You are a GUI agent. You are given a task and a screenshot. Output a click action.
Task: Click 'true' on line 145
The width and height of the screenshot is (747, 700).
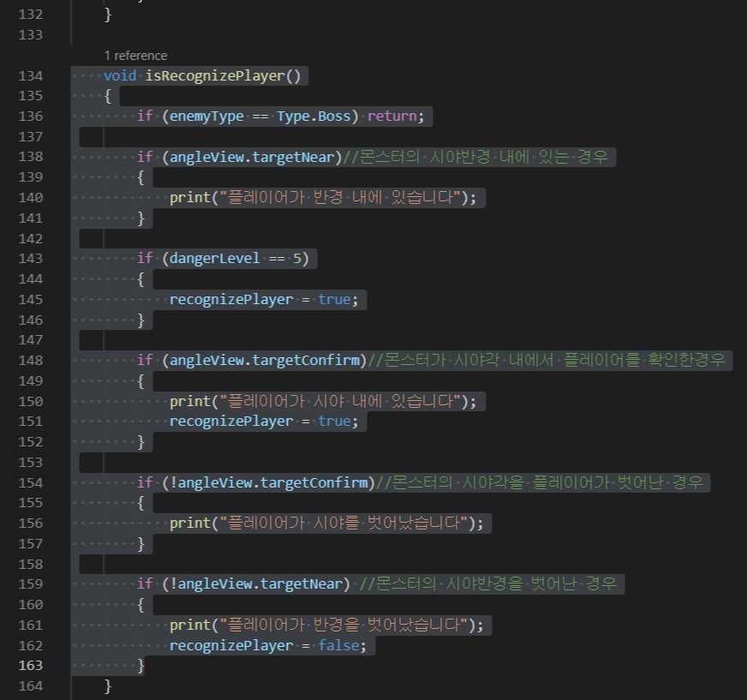[334, 299]
